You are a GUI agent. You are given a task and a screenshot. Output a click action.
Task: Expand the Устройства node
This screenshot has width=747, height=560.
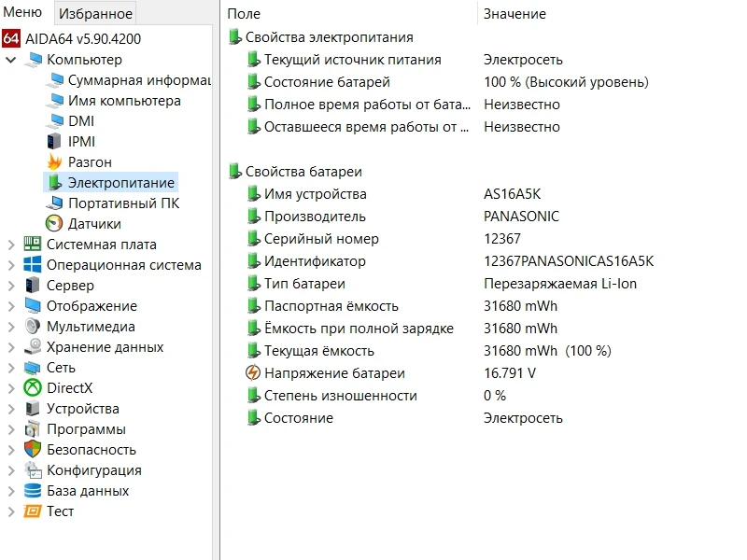(11, 408)
